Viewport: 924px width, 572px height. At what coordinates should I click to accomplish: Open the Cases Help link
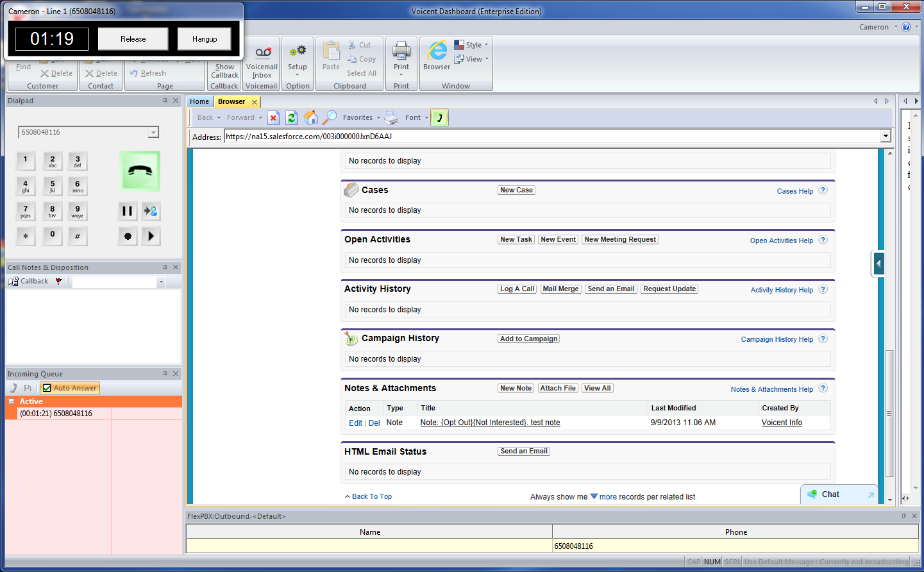pos(794,191)
